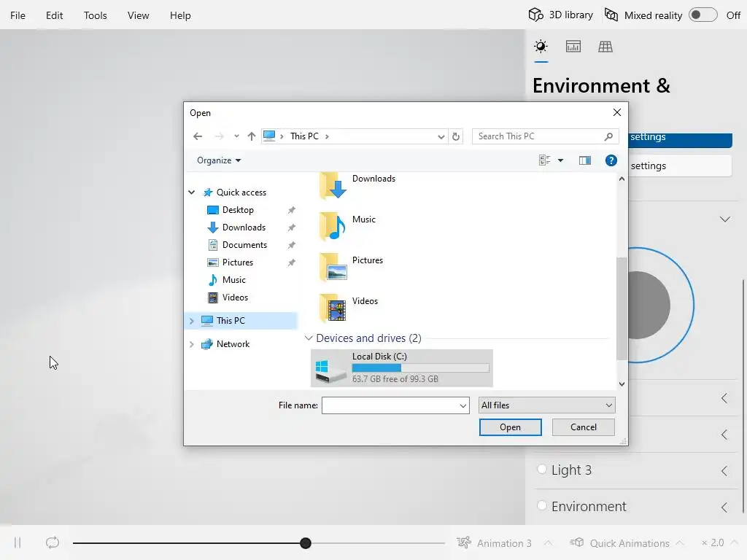Expand the This PC tree node
Screen dimensions: 747x560
(x=192, y=321)
